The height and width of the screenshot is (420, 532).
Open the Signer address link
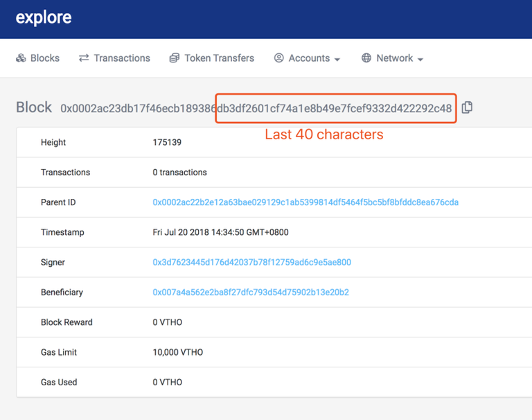(x=251, y=262)
